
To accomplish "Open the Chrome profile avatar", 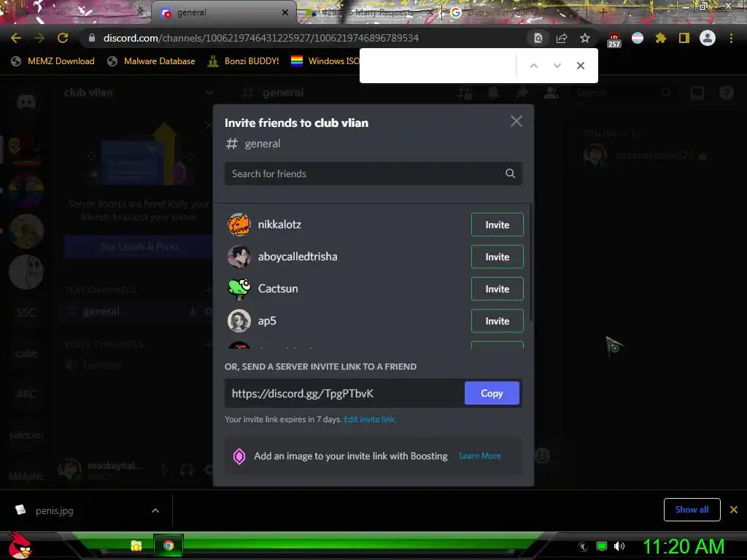I will click(x=708, y=38).
